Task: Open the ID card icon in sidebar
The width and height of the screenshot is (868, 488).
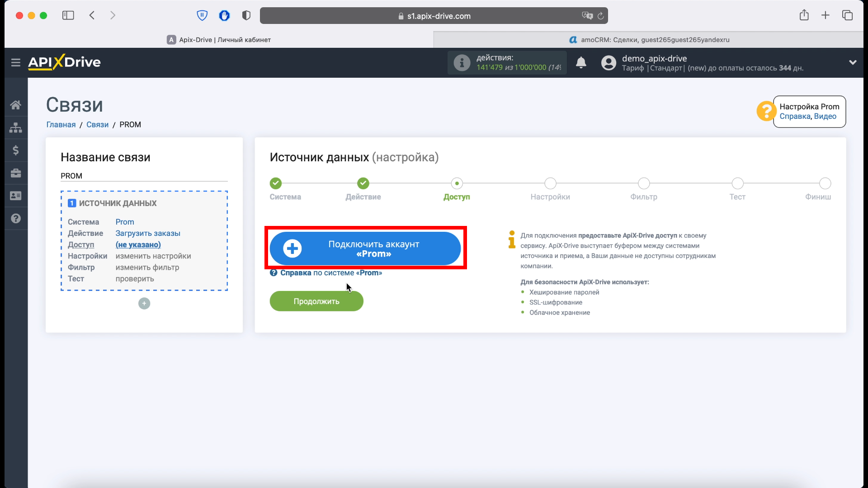Action: pyautogui.click(x=16, y=196)
